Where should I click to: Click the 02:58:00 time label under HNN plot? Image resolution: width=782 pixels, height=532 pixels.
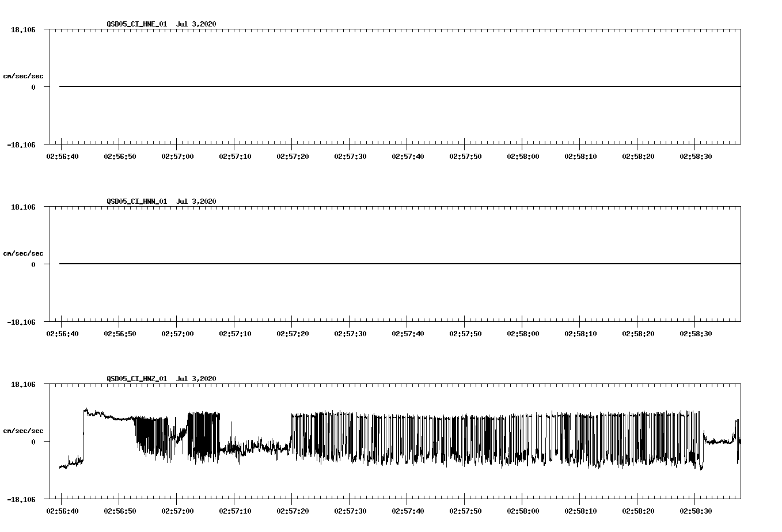click(523, 334)
